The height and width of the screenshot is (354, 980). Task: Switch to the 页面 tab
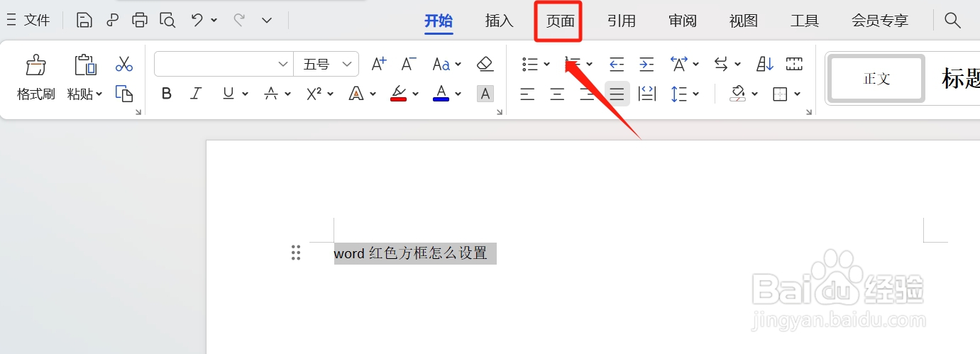tap(560, 21)
